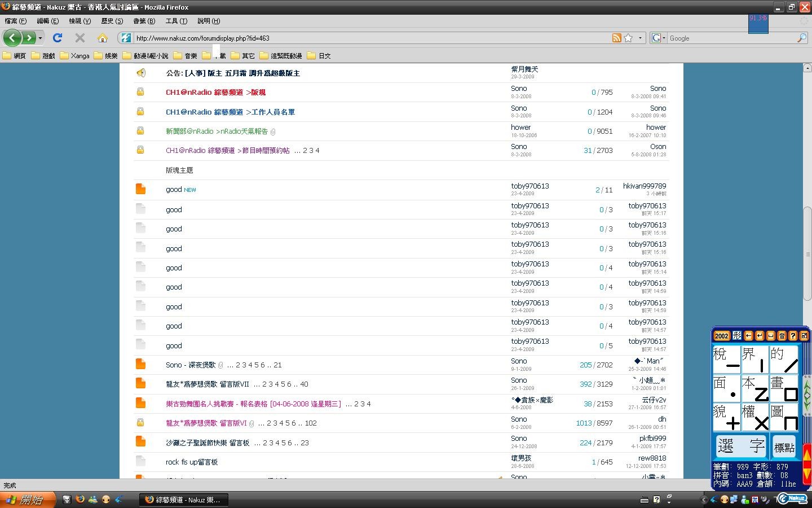Screen dimensions: 812x508
Task: Open the 檢視 (V) menu
Action: (x=80, y=21)
